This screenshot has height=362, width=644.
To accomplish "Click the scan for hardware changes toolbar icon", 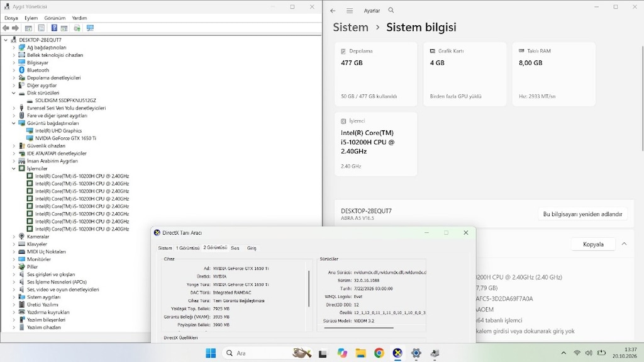I will click(77, 28).
